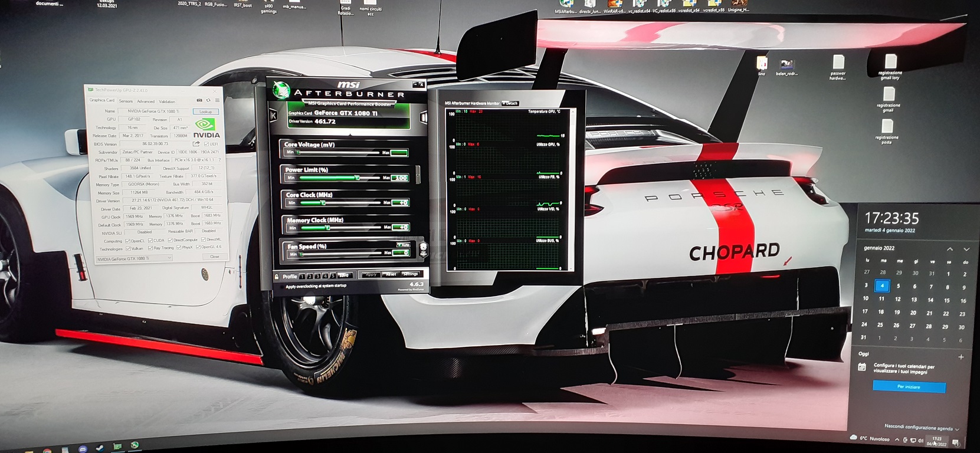Go to the previous month in the calendar
The height and width of the screenshot is (453, 980).
(x=949, y=249)
